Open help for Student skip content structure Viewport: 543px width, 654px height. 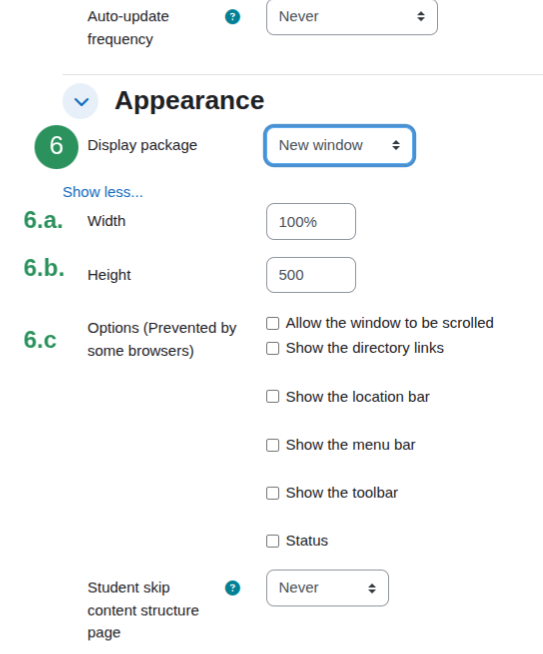[232, 588]
